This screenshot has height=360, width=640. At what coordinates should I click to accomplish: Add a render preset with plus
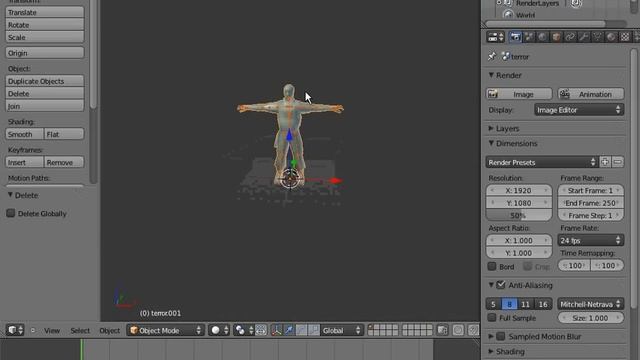[605, 162]
